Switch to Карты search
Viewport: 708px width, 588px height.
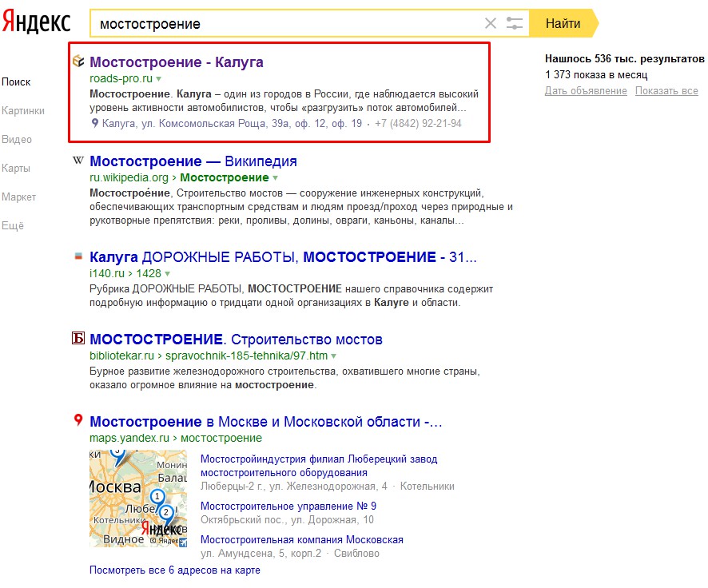16,169
